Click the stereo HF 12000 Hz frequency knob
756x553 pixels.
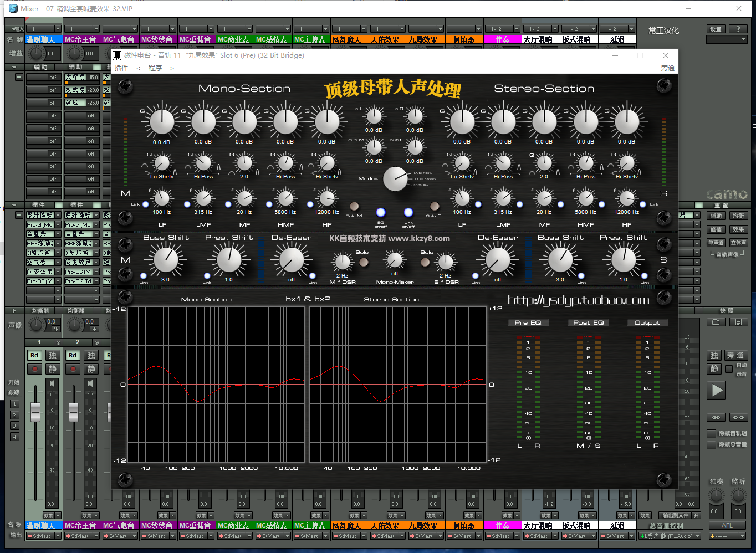[627, 198]
